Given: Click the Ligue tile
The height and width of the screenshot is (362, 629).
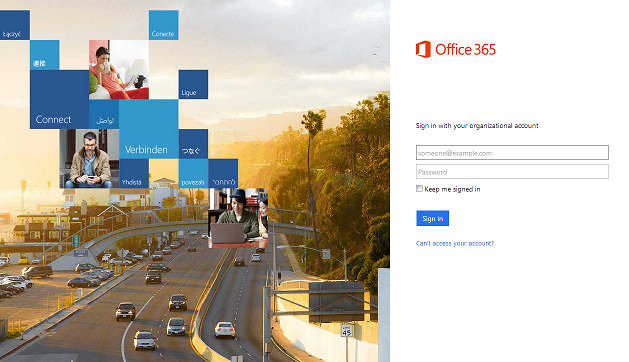Looking at the screenshot, I should [193, 84].
